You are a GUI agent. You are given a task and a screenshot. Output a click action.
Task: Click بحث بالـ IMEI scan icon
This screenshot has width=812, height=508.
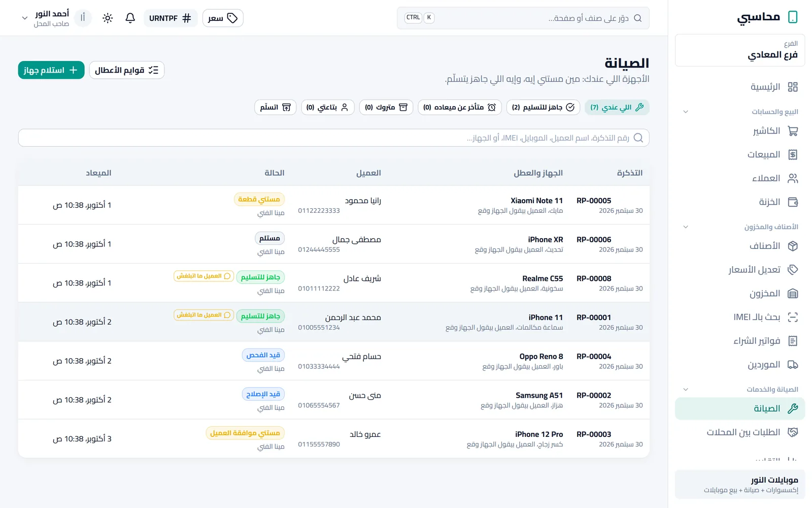click(793, 317)
